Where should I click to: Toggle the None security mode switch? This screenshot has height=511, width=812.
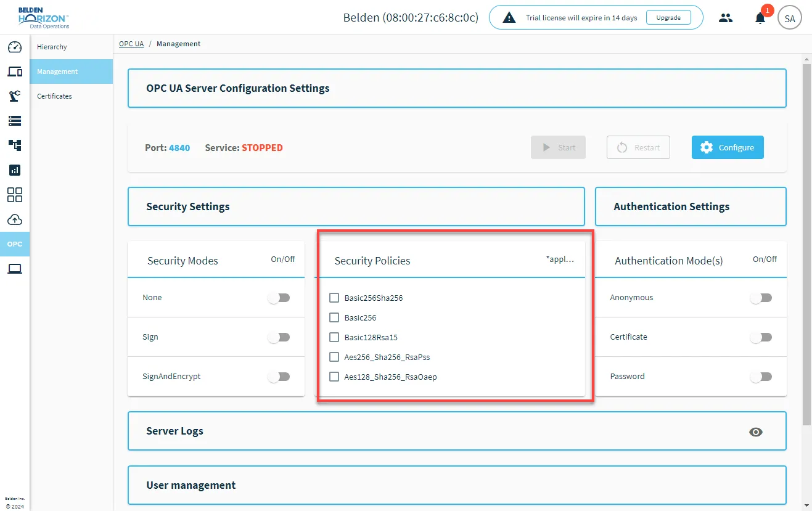tap(279, 298)
